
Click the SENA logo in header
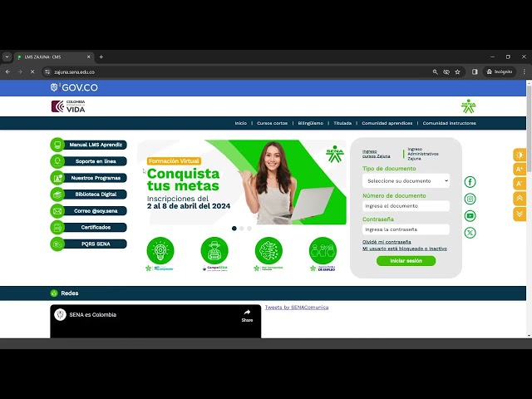[468, 106]
